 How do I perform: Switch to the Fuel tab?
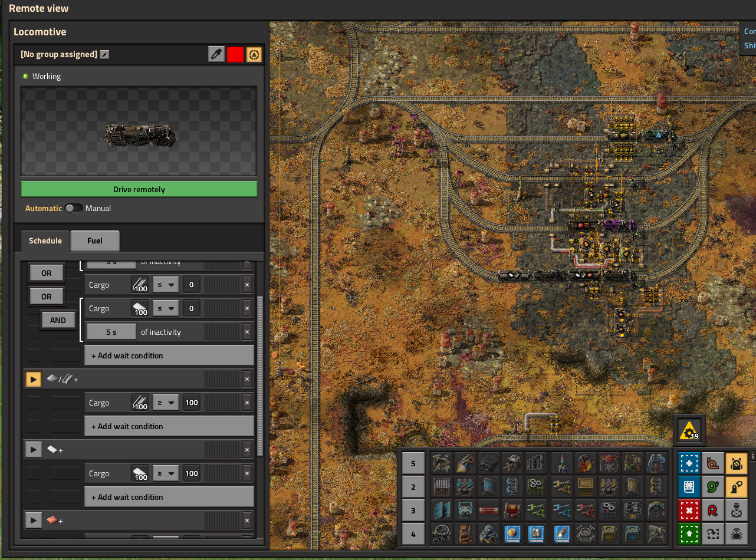click(x=95, y=241)
